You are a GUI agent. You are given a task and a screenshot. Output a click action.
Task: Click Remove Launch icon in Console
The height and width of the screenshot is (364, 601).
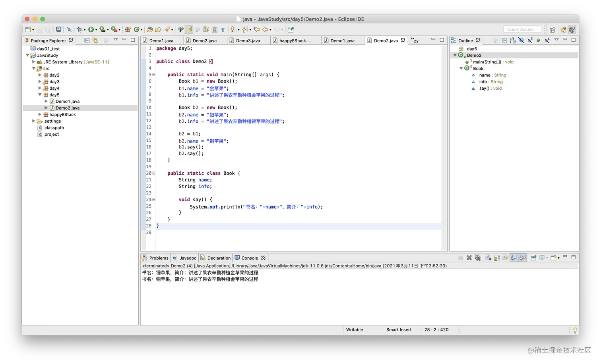pos(469,258)
